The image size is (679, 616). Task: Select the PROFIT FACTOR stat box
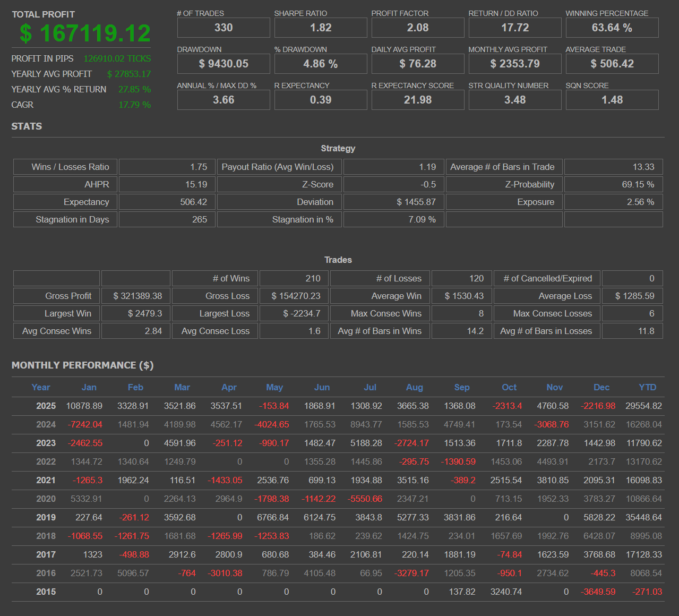tap(417, 27)
